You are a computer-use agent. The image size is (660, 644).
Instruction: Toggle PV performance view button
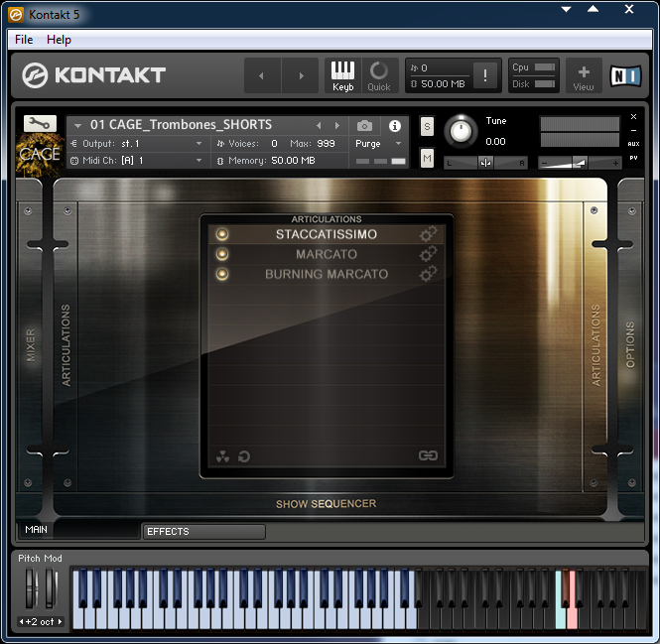[633, 158]
